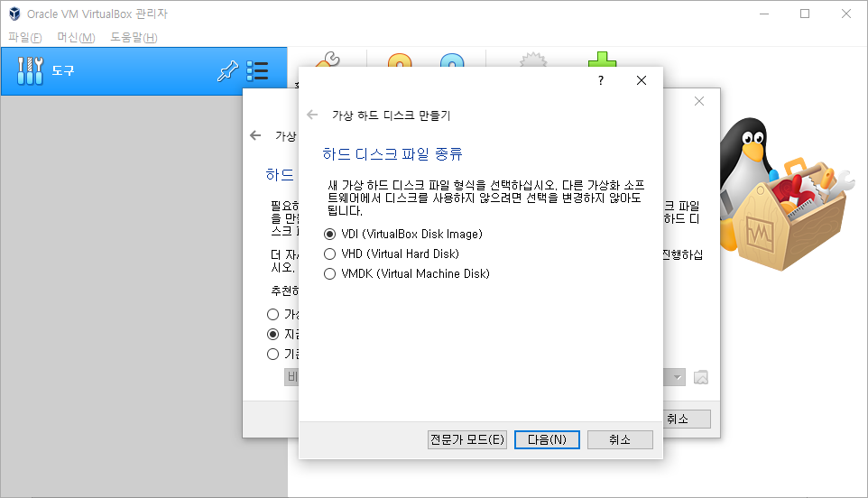This screenshot has width=868, height=498.
Task: Close the hard disk file type dialog
Action: coord(642,81)
